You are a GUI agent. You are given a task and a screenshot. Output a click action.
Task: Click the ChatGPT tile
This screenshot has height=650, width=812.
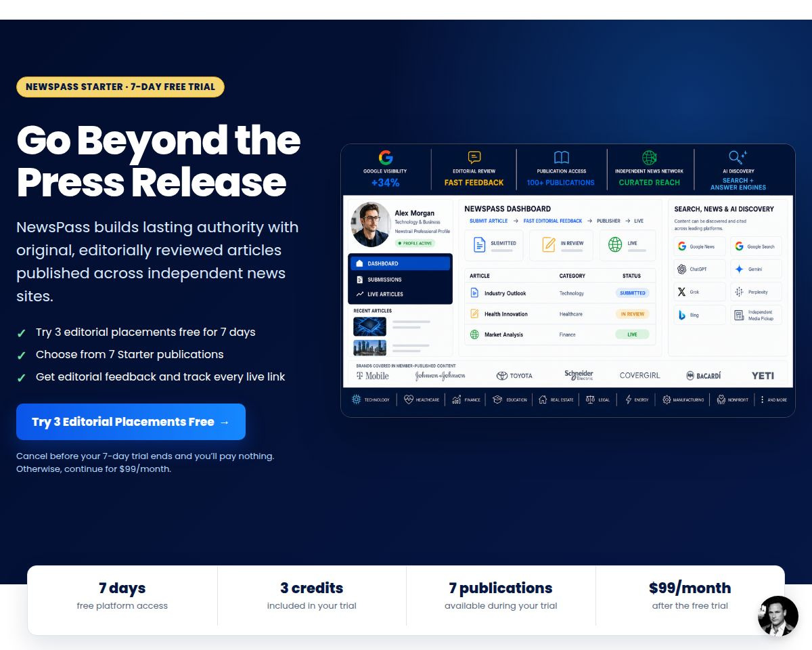click(700, 269)
